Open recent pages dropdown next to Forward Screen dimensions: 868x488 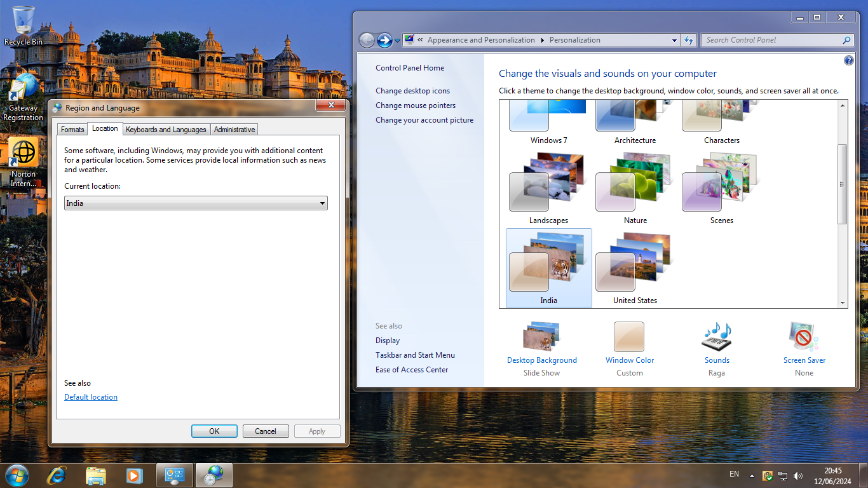pos(398,40)
